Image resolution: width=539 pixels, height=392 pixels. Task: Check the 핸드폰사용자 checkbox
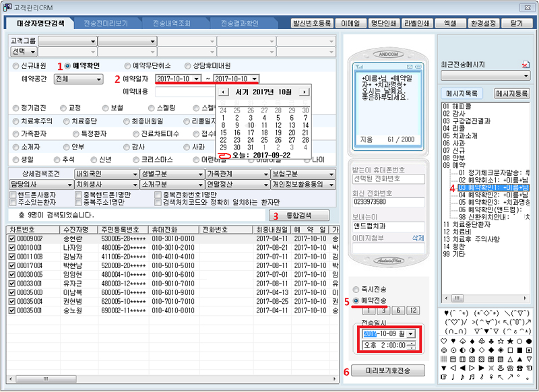pyautogui.click(x=13, y=195)
